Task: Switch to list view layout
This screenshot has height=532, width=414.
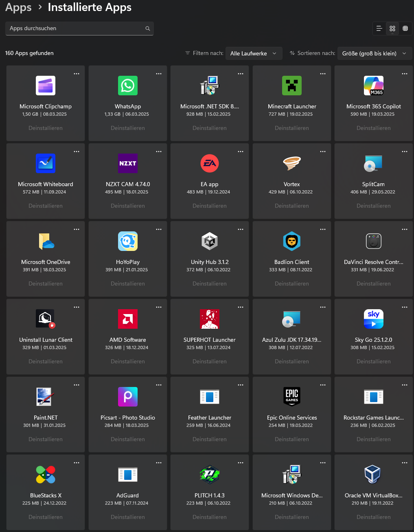Action: pos(379,29)
